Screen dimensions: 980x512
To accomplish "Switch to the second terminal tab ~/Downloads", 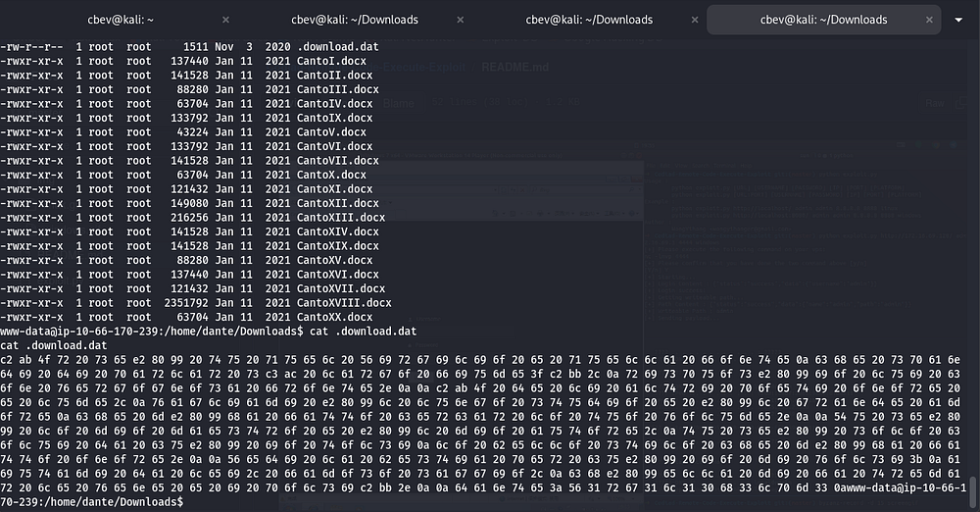I will tap(354, 20).
